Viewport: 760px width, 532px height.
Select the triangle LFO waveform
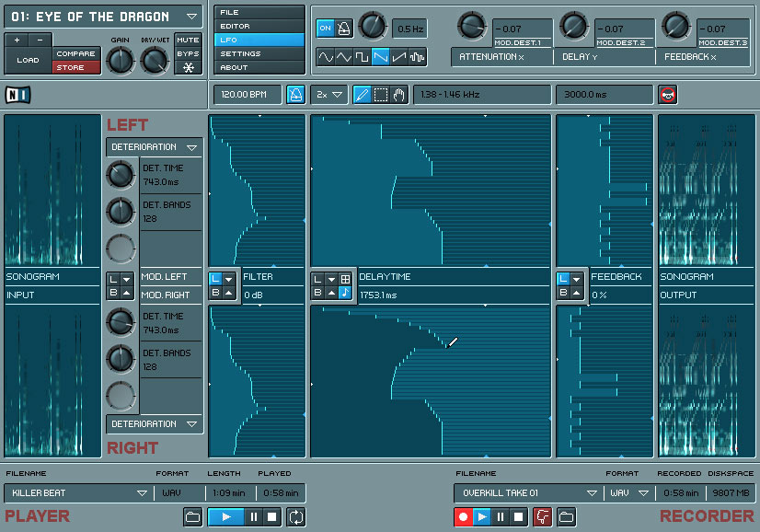(x=343, y=57)
